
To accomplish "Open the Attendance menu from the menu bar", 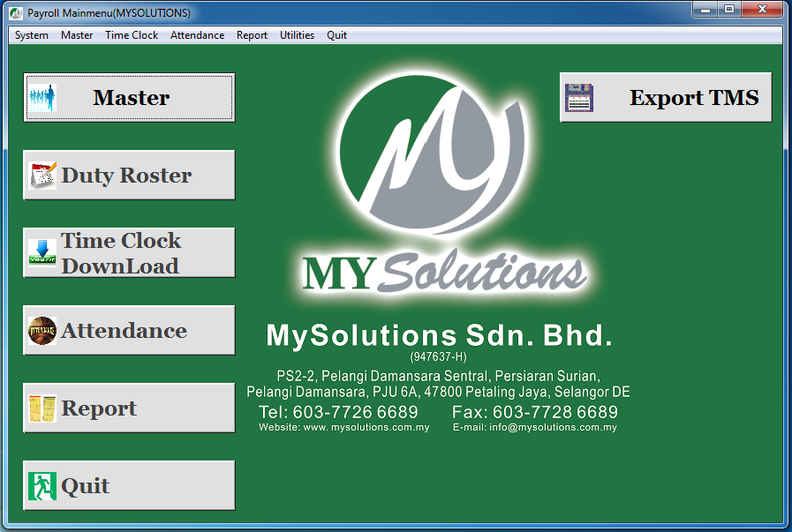I will coord(197,35).
